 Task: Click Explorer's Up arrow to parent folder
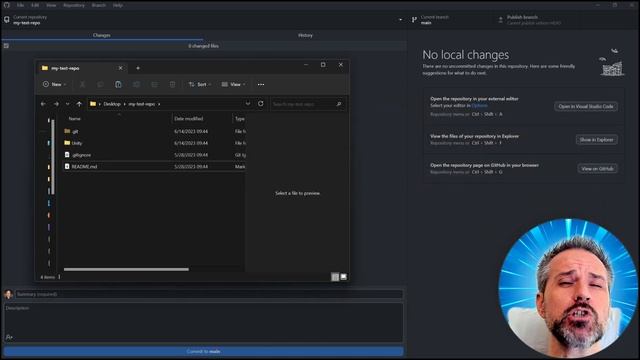point(79,104)
